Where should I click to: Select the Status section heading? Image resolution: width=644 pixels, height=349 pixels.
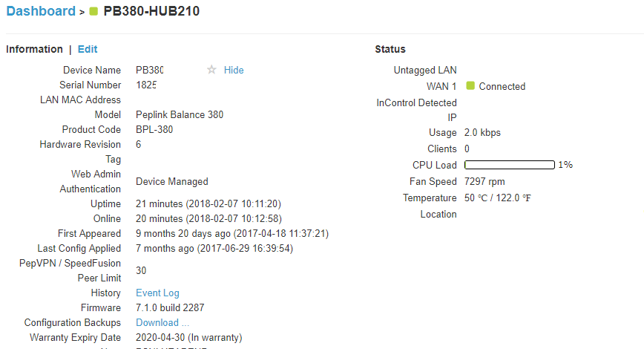[x=390, y=49]
